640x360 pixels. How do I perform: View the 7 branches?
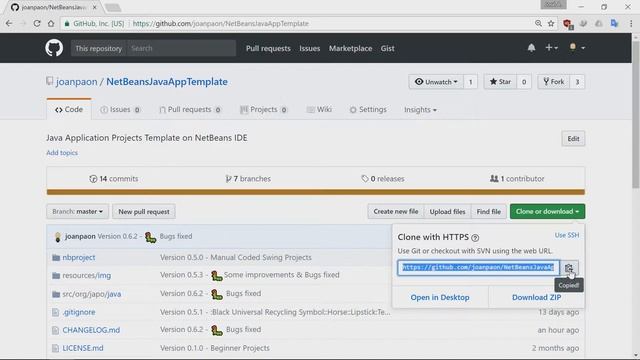pyautogui.click(x=248, y=179)
